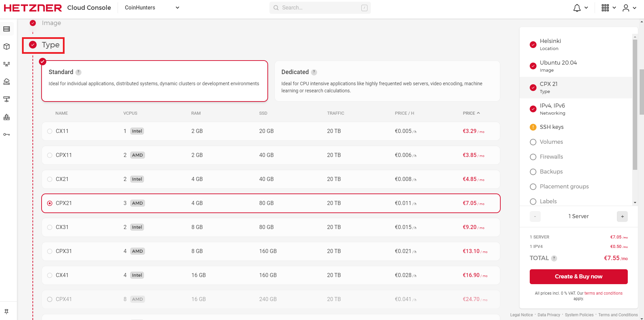This screenshot has height=320, width=644.
Task: Jump to Volumes step in summary
Action: coord(576,142)
